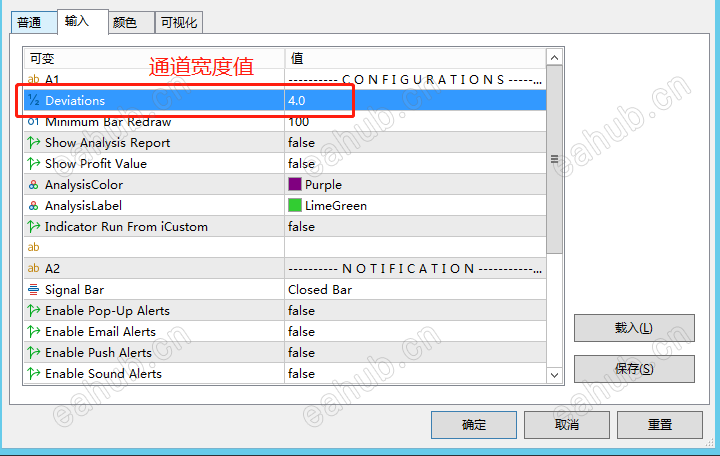This screenshot has width=720, height=456.
Task: Select the Show Analysis Report label
Action: tap(107, 143)
